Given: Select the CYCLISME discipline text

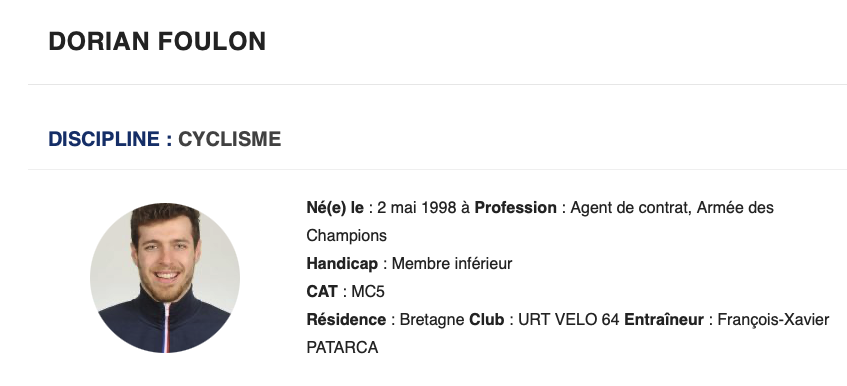Looking at the screenshot, I should (230, 139).
